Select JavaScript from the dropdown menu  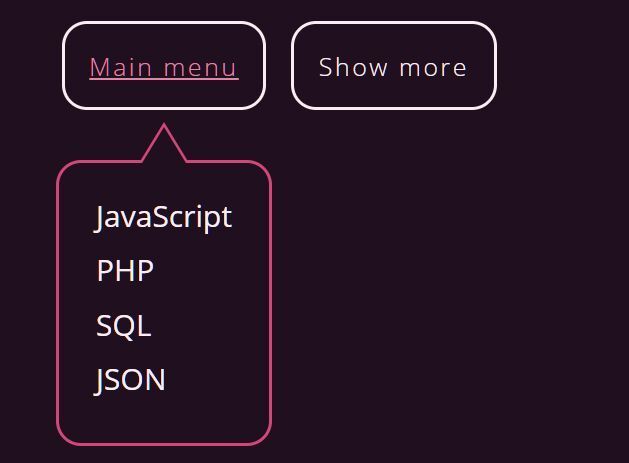pos(164,217)
